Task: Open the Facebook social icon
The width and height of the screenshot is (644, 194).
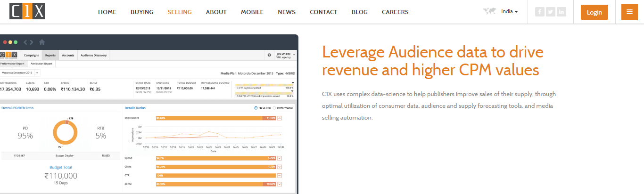Action: [539, 12]
